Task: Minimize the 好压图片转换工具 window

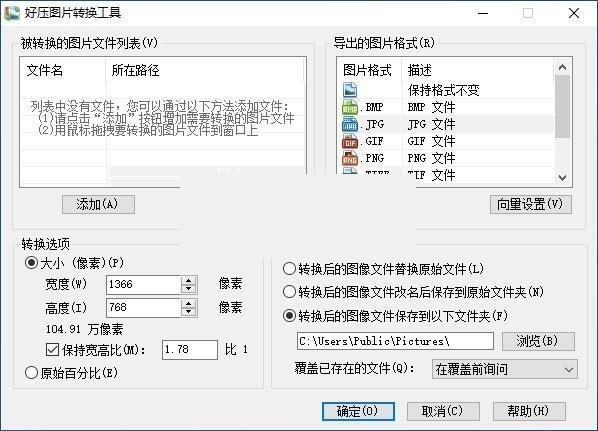Action: pos(483,13)
